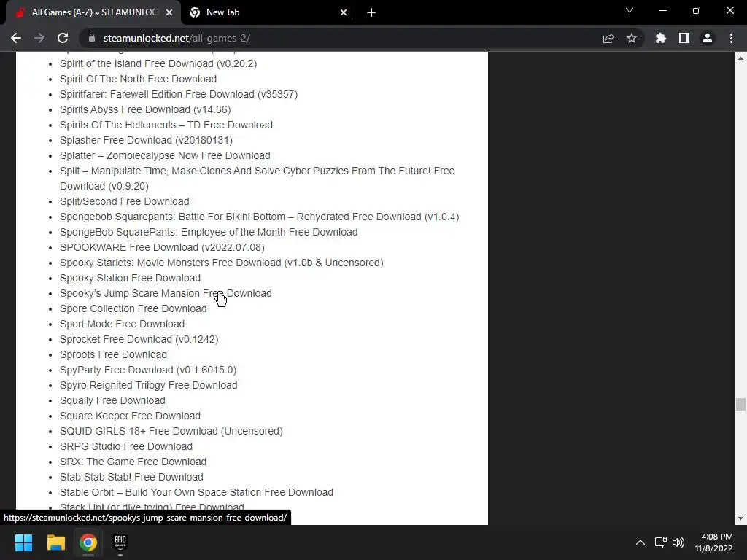Click scrollbar down arrow
This screenshot has height=560, width=747.
tap(740, 518)
